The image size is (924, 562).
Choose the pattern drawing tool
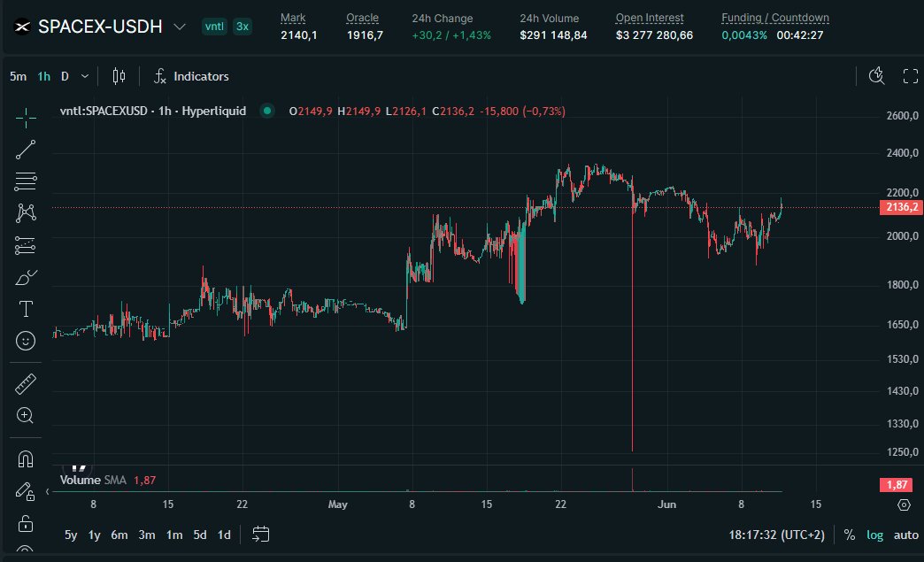point(26,213)
